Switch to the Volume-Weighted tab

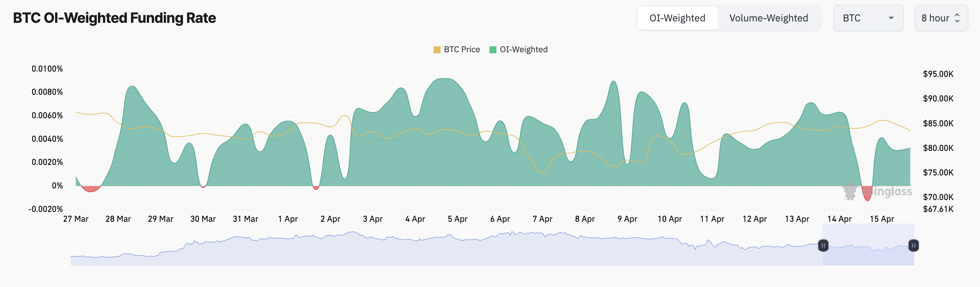768,18
